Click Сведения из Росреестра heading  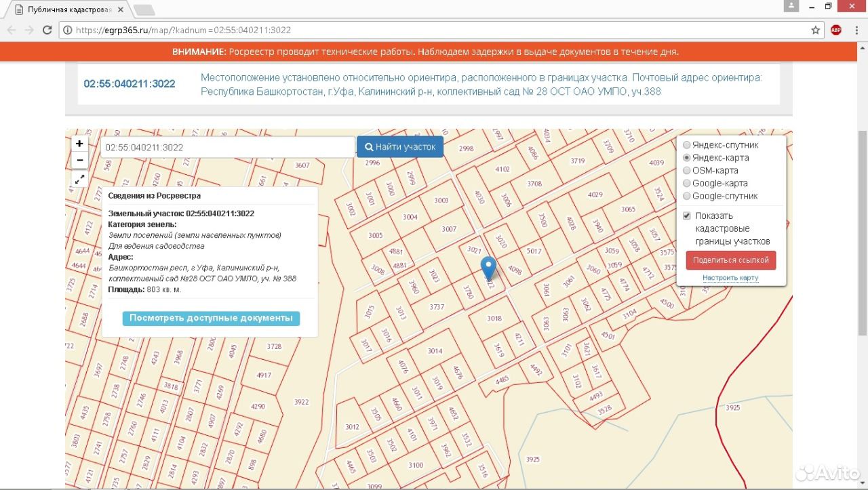pos(155,196)
